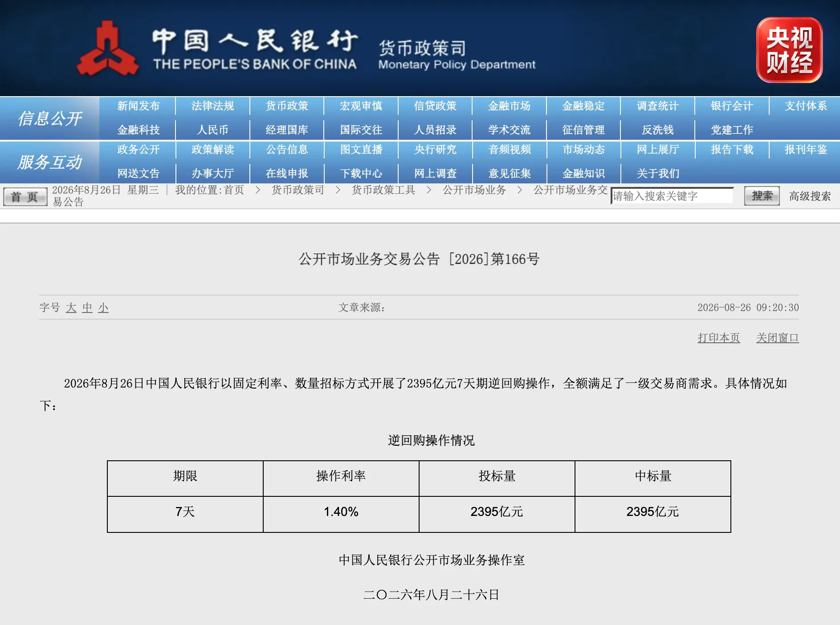840x625 pixels.
Task: Set font size to 小
Action: (x=103, y=308)
